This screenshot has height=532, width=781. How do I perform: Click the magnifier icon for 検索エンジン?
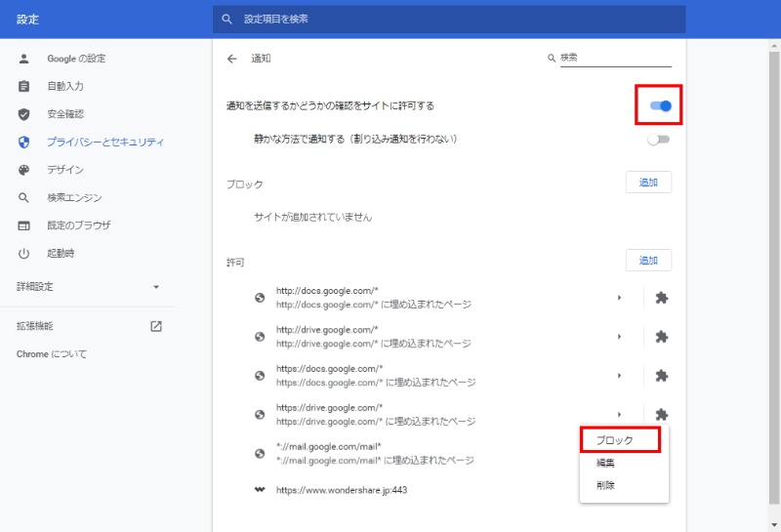pos(23,198)
